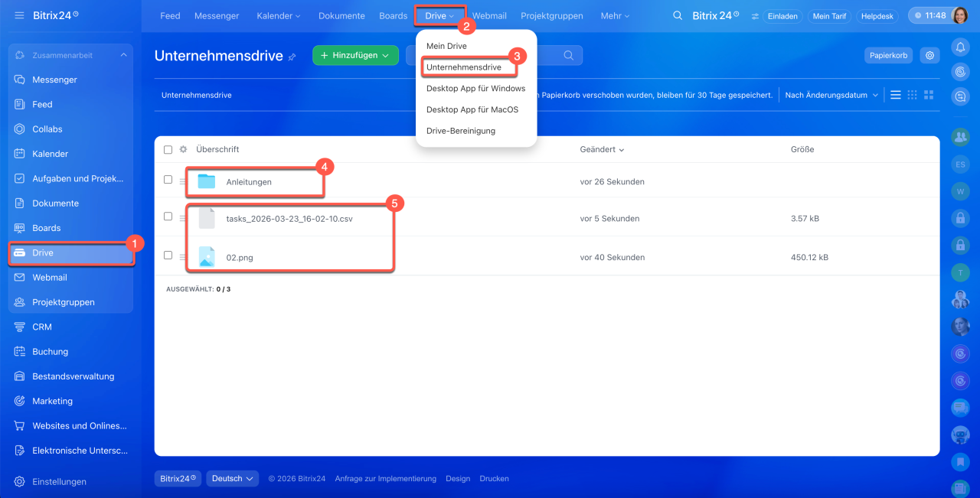Switch to small grid view
This screenshot has width=980, height=498.
912,95
